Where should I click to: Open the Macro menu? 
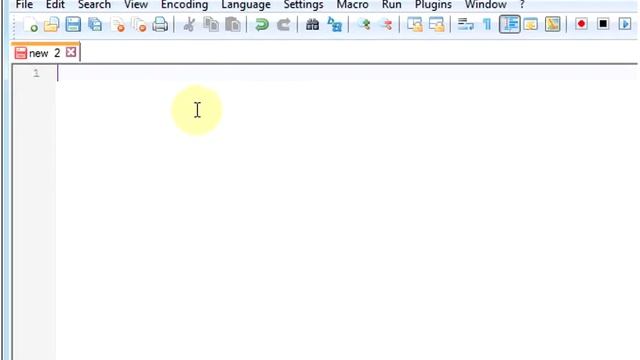click(x=353, y=5)
